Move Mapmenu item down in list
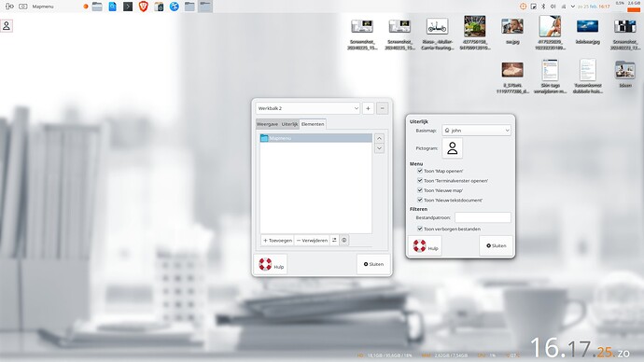 379,148
